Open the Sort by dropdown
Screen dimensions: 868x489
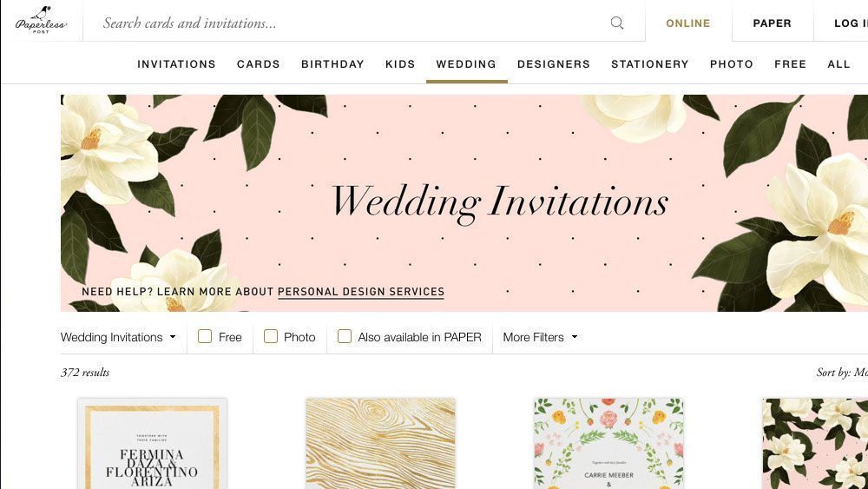pyautogui.click(x=842, y=372)
